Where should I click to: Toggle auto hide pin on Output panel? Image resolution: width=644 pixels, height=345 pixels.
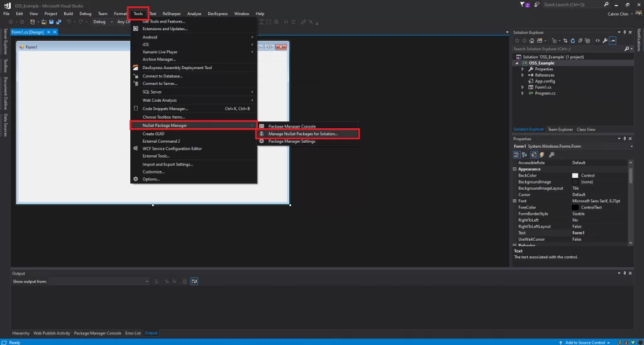625,273
